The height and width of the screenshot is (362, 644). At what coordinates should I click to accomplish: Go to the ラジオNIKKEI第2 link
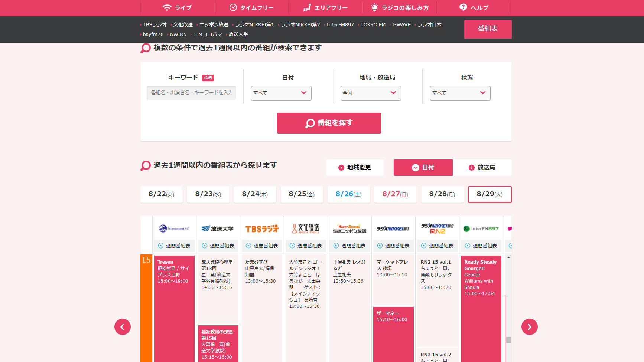click(300, 24)
